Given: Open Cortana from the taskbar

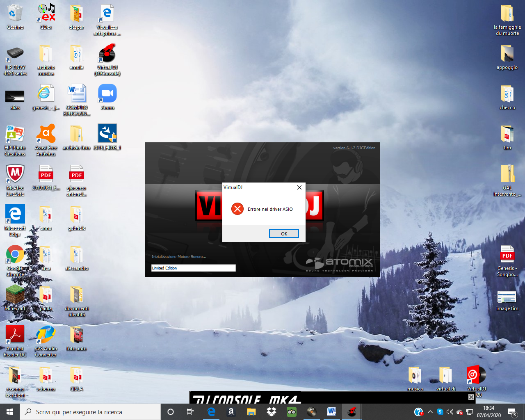Looking at the screenshot, I should click(171, 412).
